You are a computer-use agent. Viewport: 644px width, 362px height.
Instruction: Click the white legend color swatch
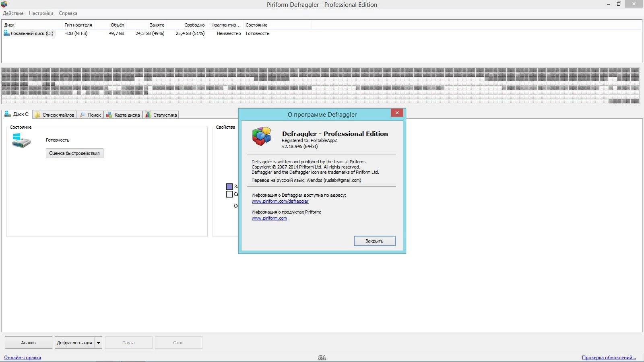tap(229, 194)
